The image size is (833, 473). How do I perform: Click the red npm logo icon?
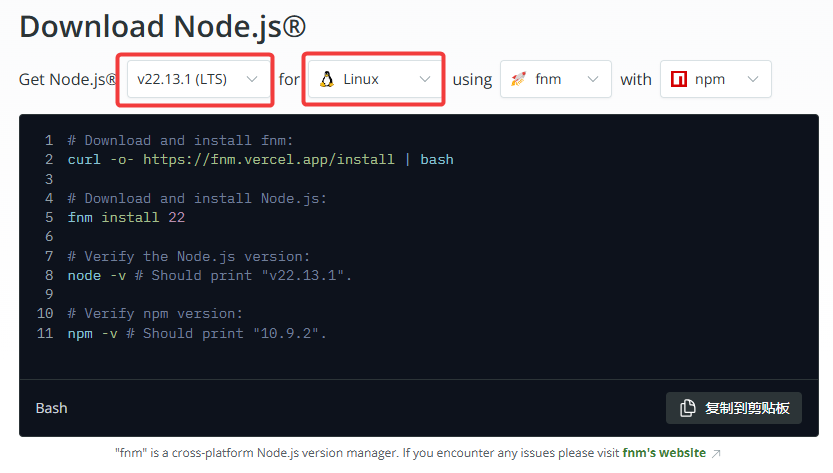tap(679, 79)
